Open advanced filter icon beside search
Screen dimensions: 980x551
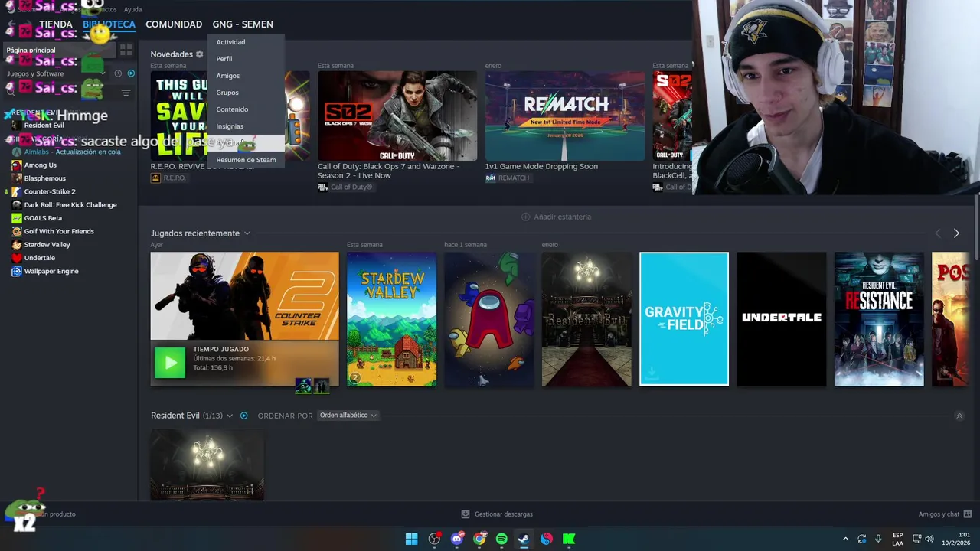[x=126, y=93]
